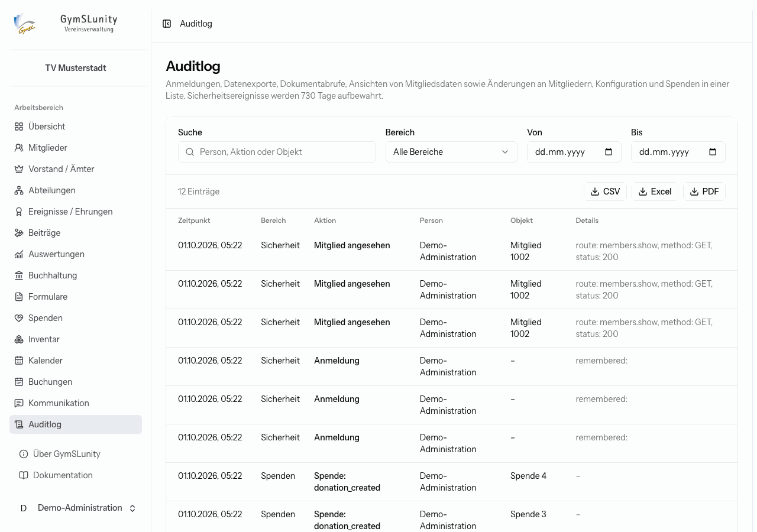This screenshot has height=532, width=757.
Task: Click the Formulare document icon
Action: point(19,297)
